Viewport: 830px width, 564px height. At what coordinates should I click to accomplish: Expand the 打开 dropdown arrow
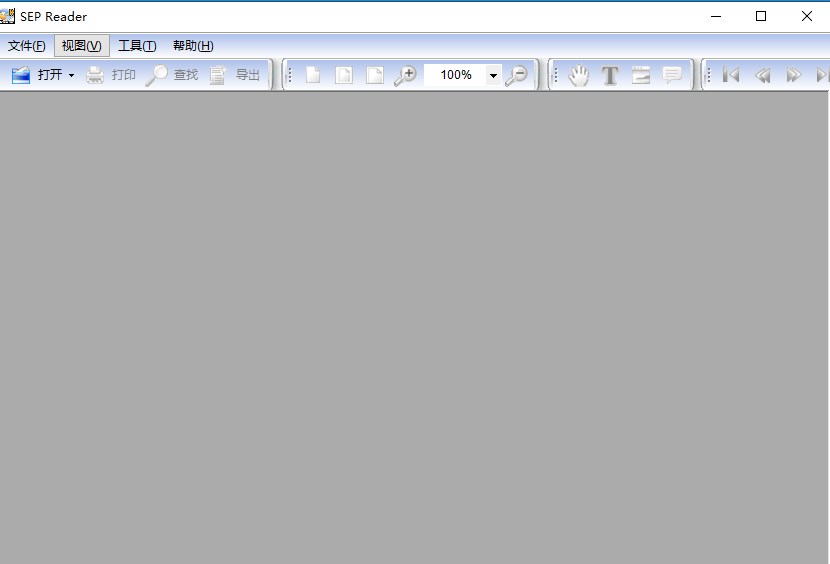[x=71, y=76]
